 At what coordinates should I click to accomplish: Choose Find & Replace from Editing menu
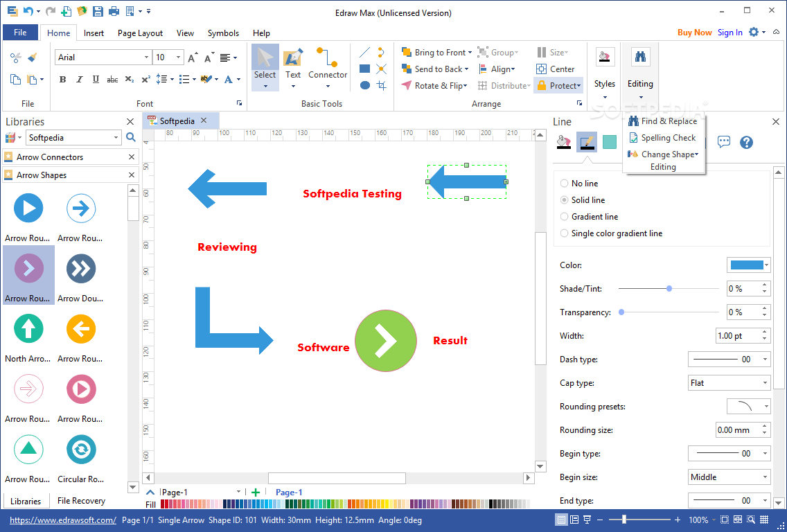tap(662, 121)
